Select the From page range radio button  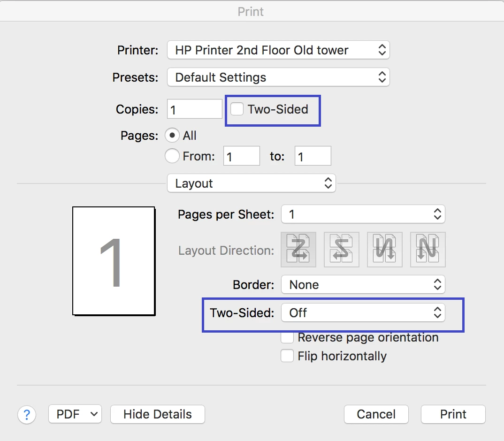[172, 156]
